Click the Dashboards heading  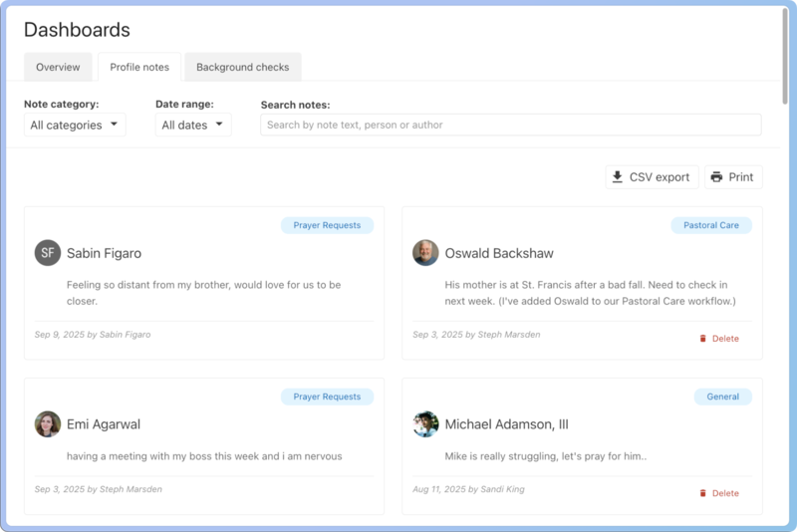coord(78,30)
